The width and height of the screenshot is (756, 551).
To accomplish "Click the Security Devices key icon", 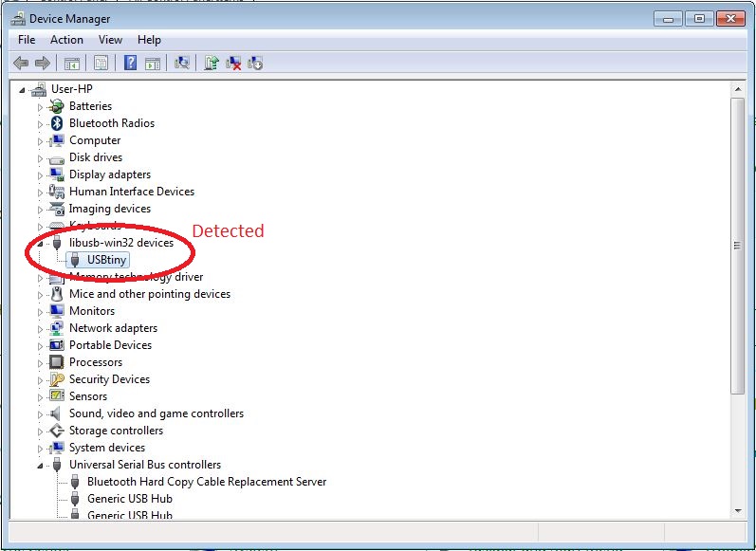I will [56, 379].
